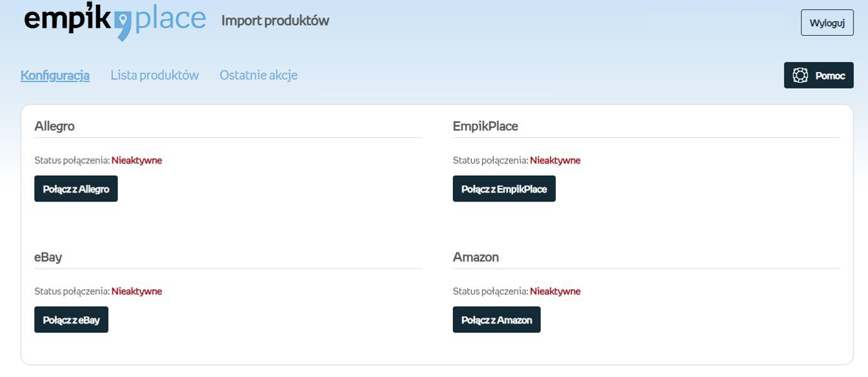Open the Konfiguracja tab
Image resolution: width=868 pixels, height=377 pixels.
(x=55, y=75)
